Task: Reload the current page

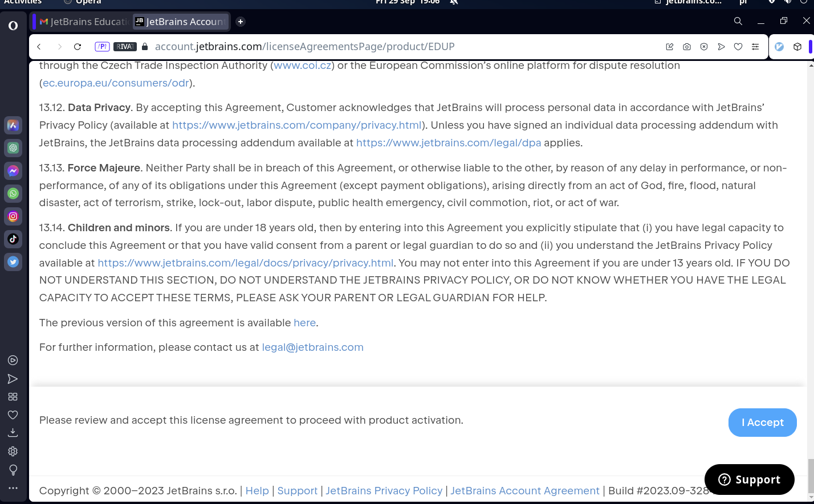Action: pos(78,47)
